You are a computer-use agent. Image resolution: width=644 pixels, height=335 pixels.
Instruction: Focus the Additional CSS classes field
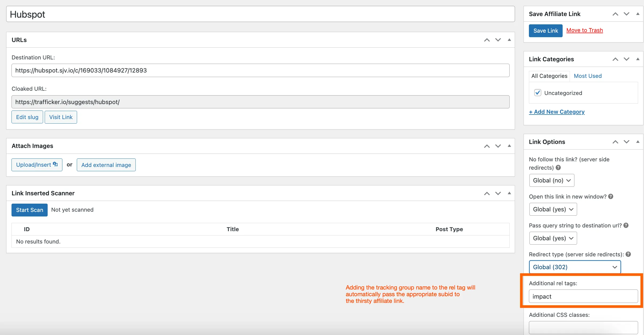[583, 328]
